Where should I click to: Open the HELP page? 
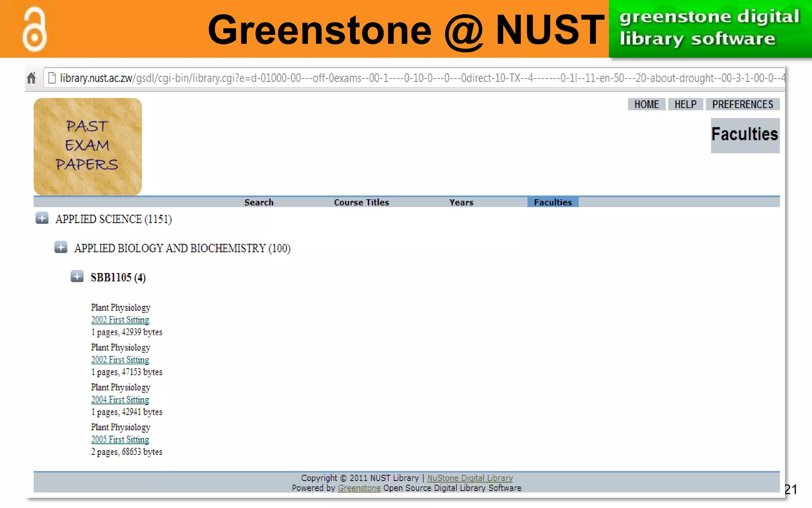[686, 104]
